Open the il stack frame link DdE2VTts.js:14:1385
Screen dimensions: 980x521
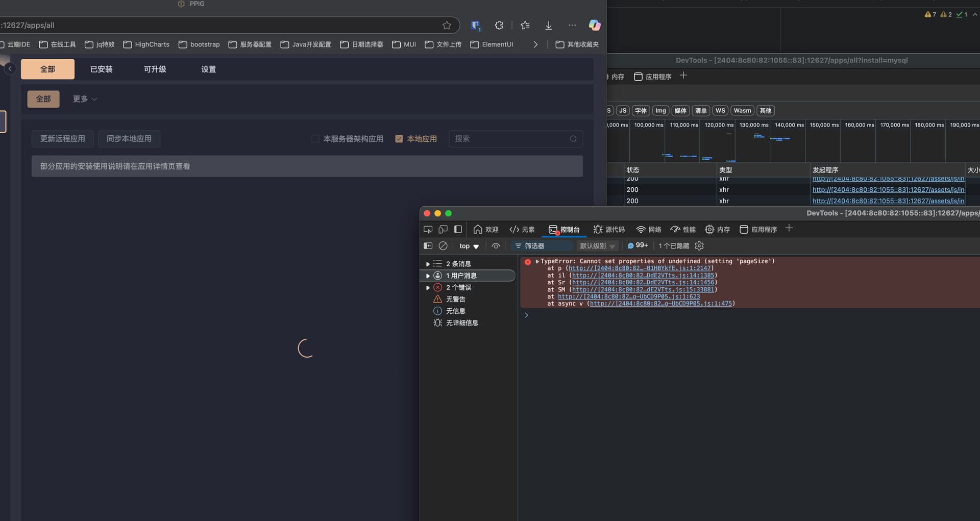(643, 275)
